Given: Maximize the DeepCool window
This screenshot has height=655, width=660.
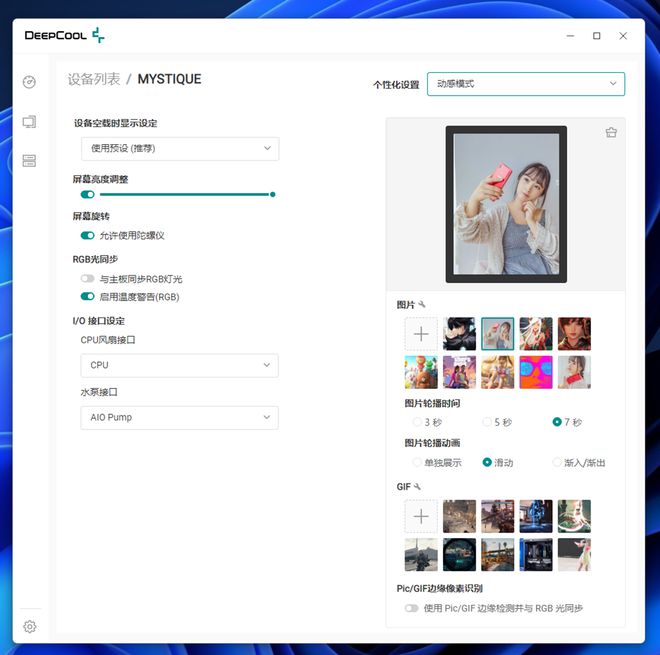Looking at the screenshot, I should point(596,36).
